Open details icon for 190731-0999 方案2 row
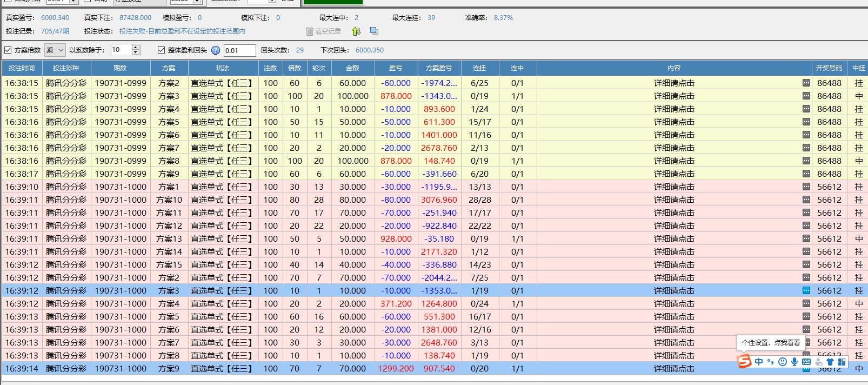 (806, 83)
